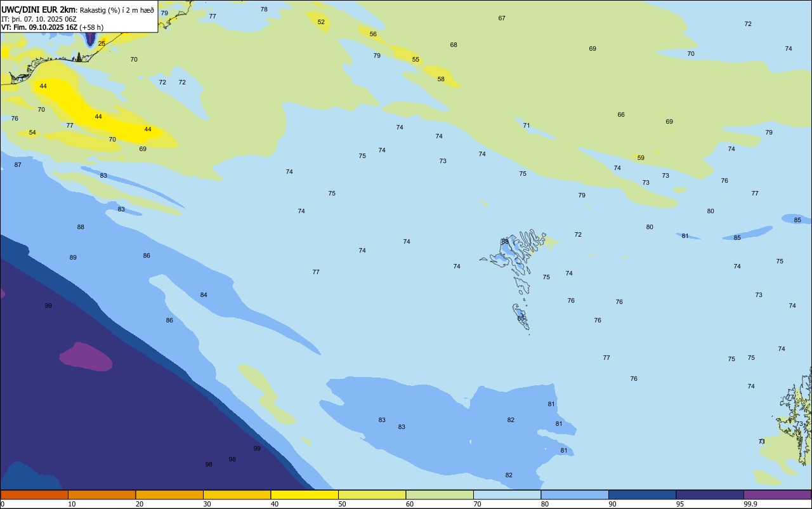Screen dimensions: 812x509
Task: Click the '25' humidity value on the map
Action: [101, 44]
